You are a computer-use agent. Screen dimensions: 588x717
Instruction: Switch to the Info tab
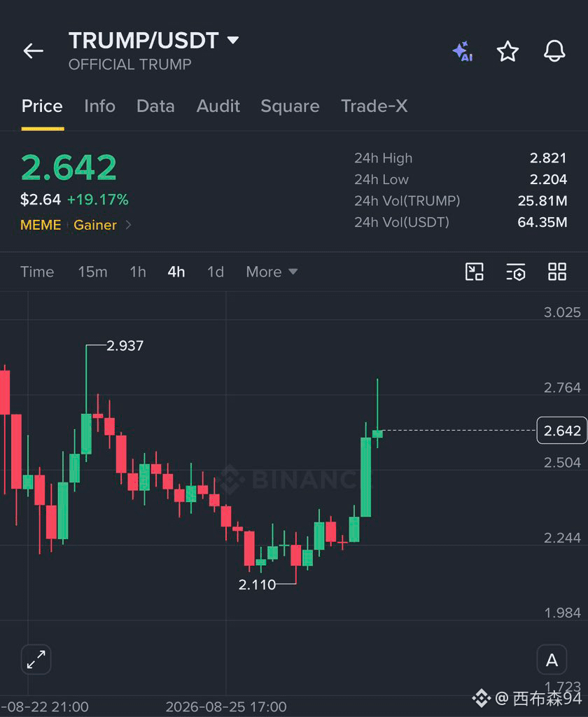[x=99, y=106]
